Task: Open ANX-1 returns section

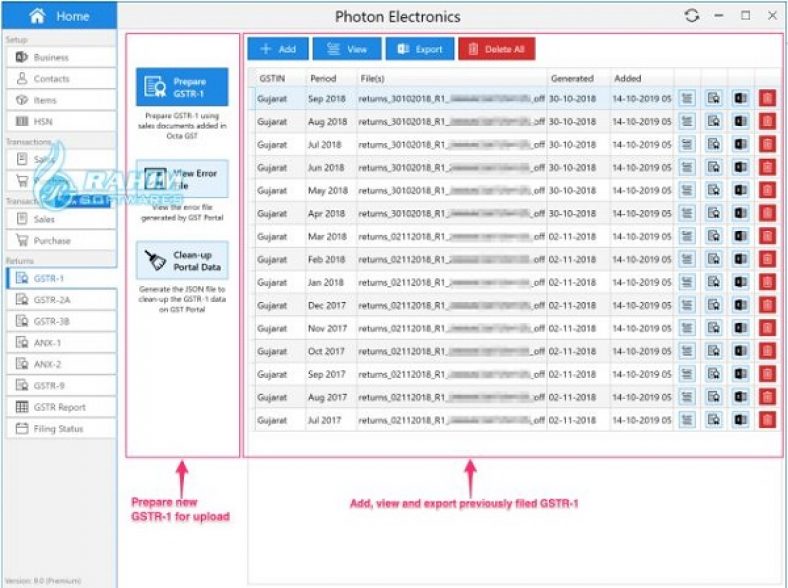Action: (x=61, y=343)
